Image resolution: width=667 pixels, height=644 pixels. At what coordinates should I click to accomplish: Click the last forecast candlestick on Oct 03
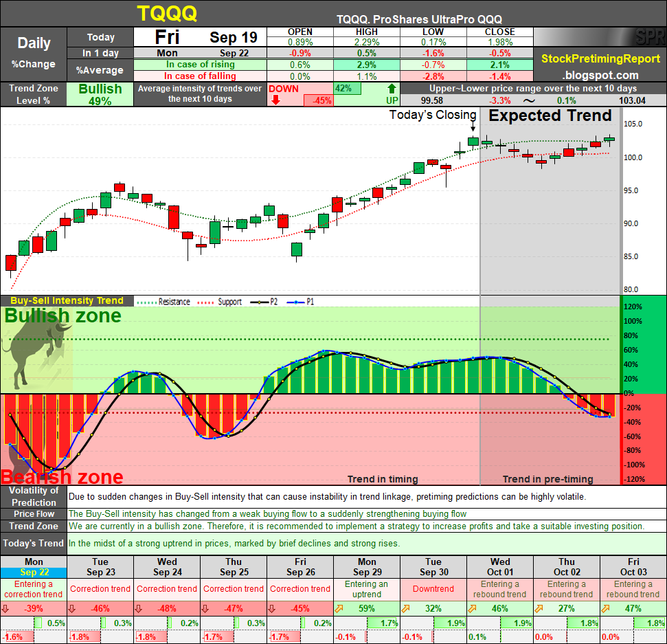coord(609,140)
